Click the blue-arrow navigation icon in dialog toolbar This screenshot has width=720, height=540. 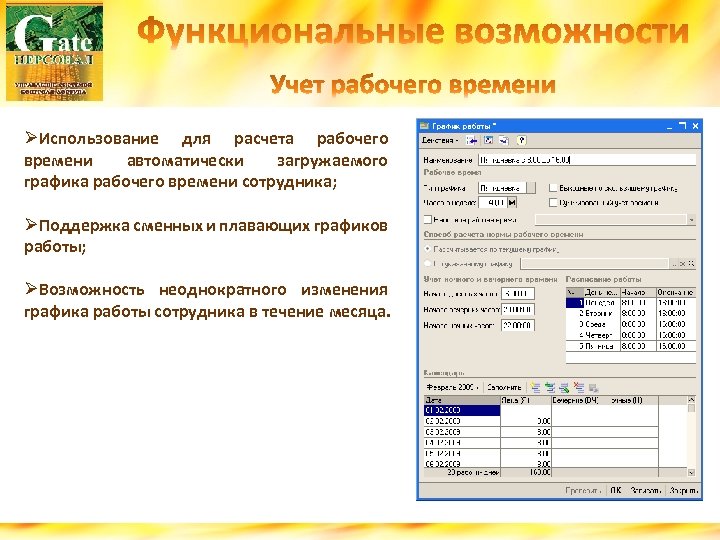[x=472, y=141]
